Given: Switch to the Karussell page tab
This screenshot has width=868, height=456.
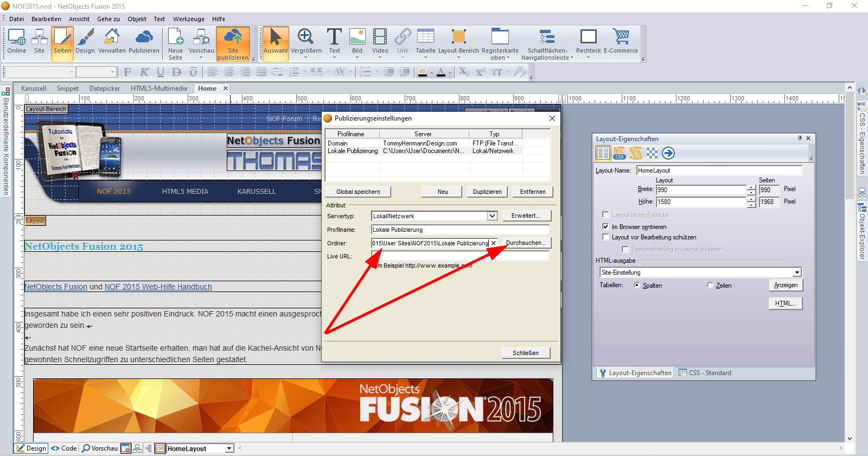Looking at the screenshot, I should [34, 88].
